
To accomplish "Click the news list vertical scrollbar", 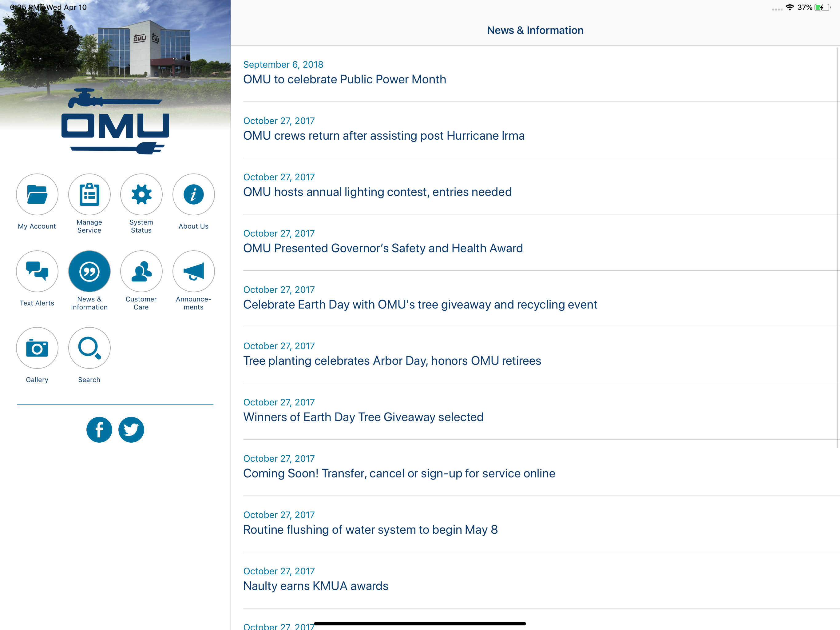I will (x=838, y=247).
